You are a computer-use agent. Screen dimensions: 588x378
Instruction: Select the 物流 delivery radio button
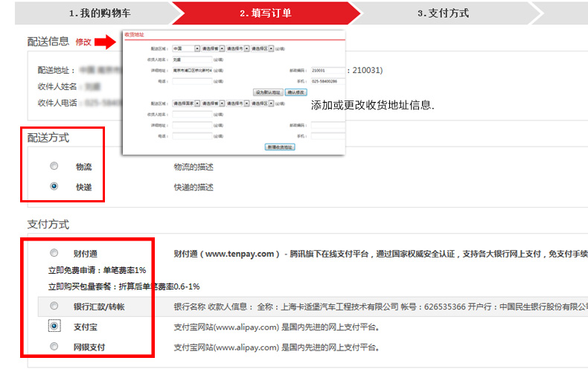(x=54, y=166)
